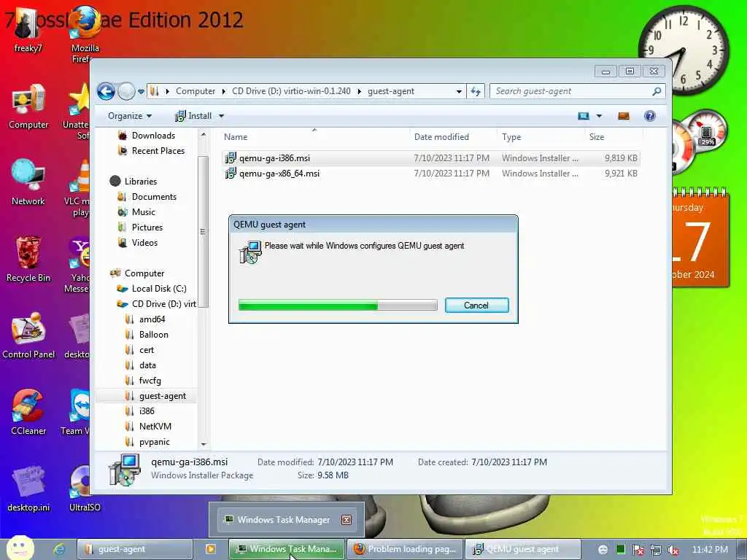Click the Explorer help icon

[649, 116]
